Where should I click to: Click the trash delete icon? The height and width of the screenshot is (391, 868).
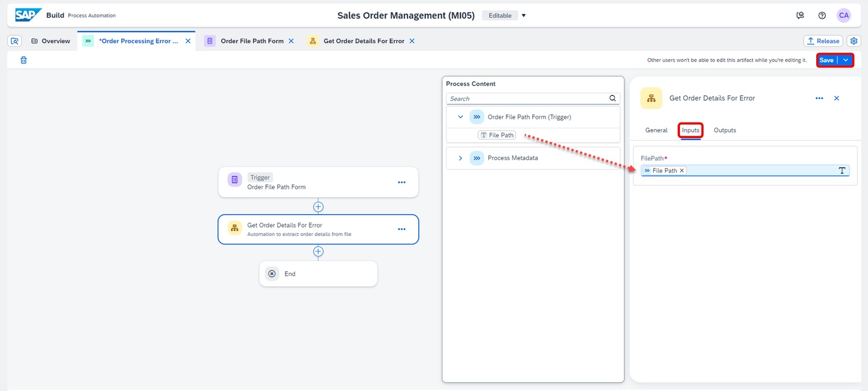pos(24,60)
